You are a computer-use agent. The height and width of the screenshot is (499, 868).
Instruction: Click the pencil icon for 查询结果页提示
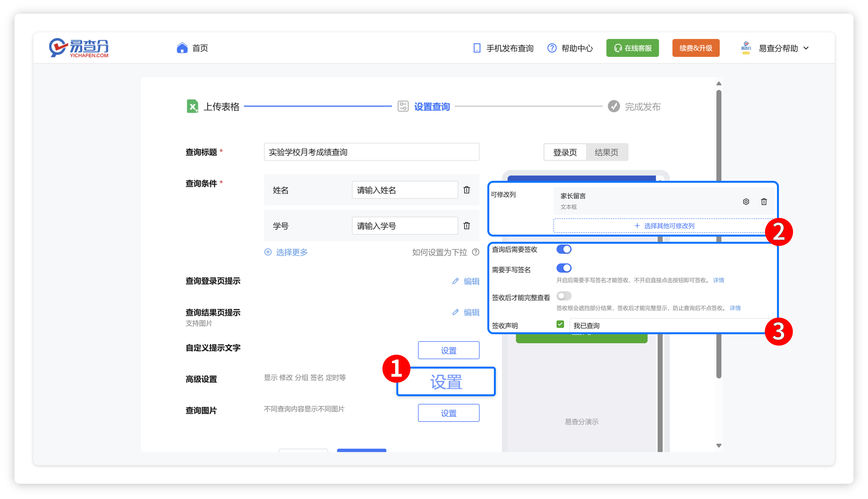(455, 312)
